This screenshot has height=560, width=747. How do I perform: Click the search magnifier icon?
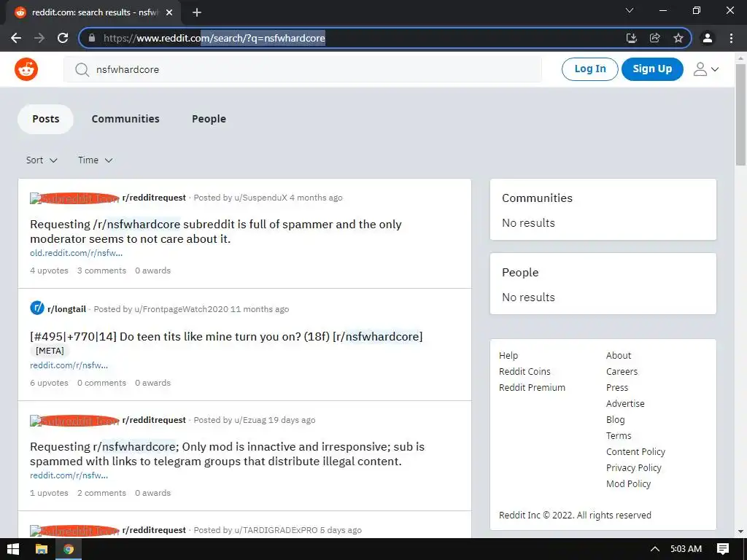(82, 69)
